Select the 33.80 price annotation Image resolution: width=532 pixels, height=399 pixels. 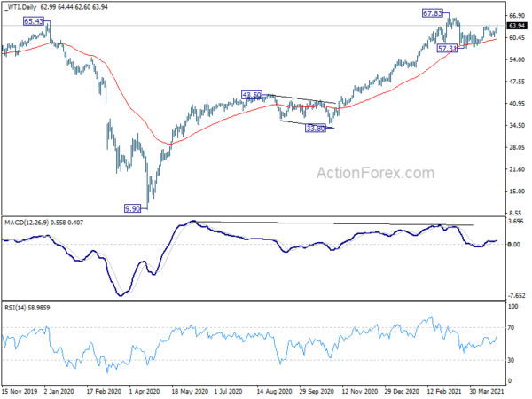point(316,129)
